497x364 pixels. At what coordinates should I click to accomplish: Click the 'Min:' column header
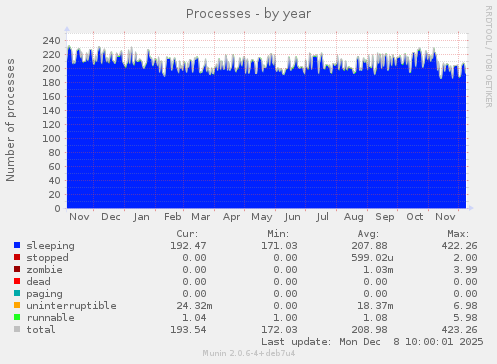click(x=278, y=234)
